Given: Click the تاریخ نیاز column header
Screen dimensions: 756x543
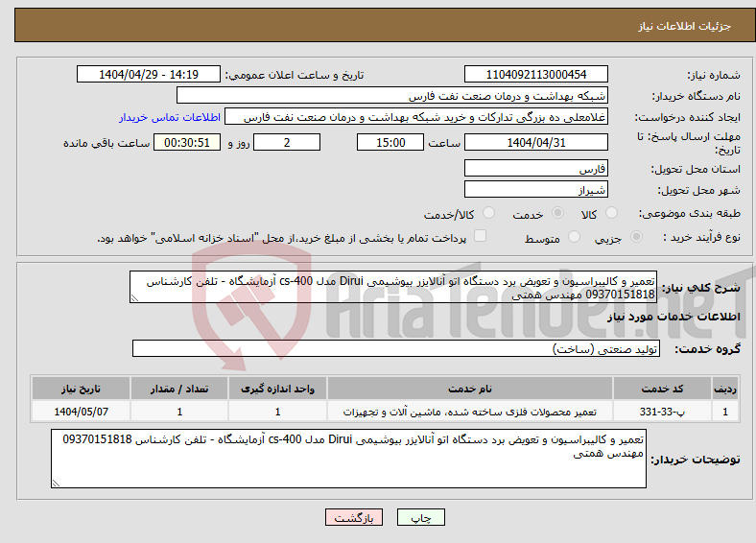Looking at the screenshot, I should (81, 389).
